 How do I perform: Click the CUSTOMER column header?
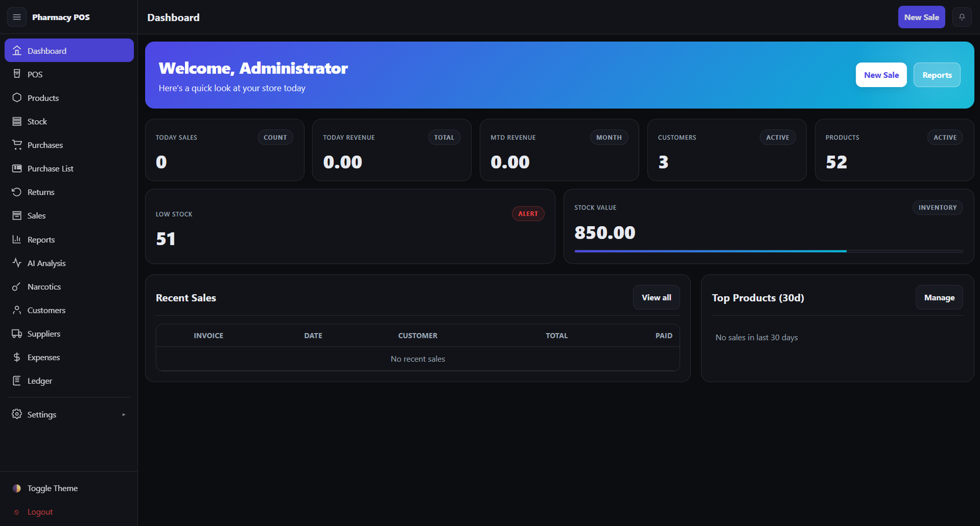[x=418, y=335]
